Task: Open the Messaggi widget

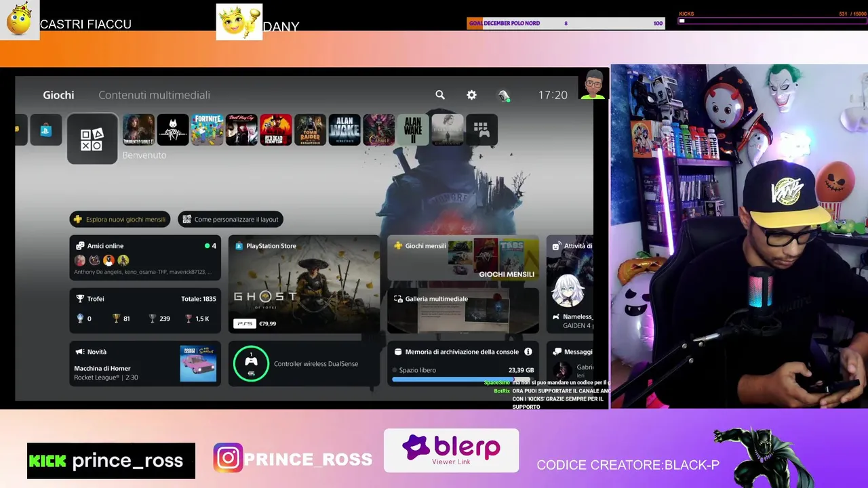Action: coord(571,364)
